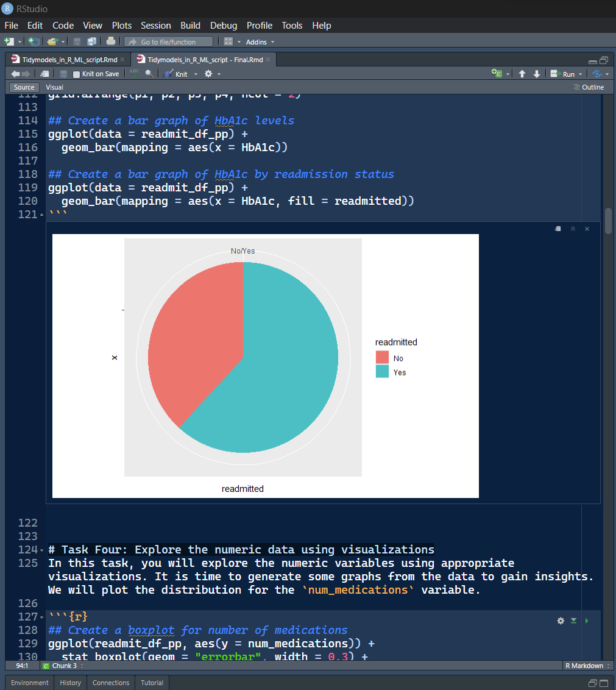Expand the recent files dropdown arrow
This screenshot has height=690, width=616.
(63, 42)
